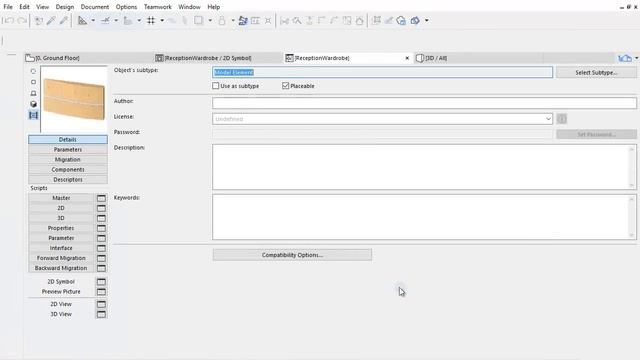
Task: Open 2D Symbol in separate window icon
Action: point(101,282)
